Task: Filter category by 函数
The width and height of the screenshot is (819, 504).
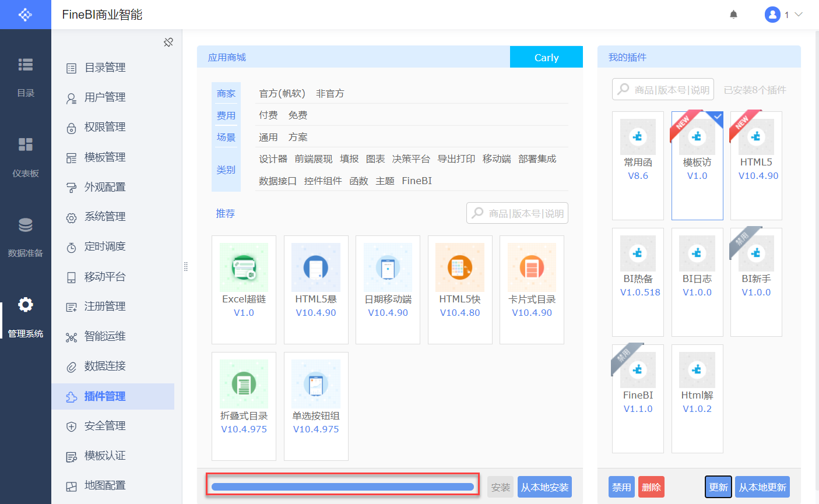Action: pos(358,181)
